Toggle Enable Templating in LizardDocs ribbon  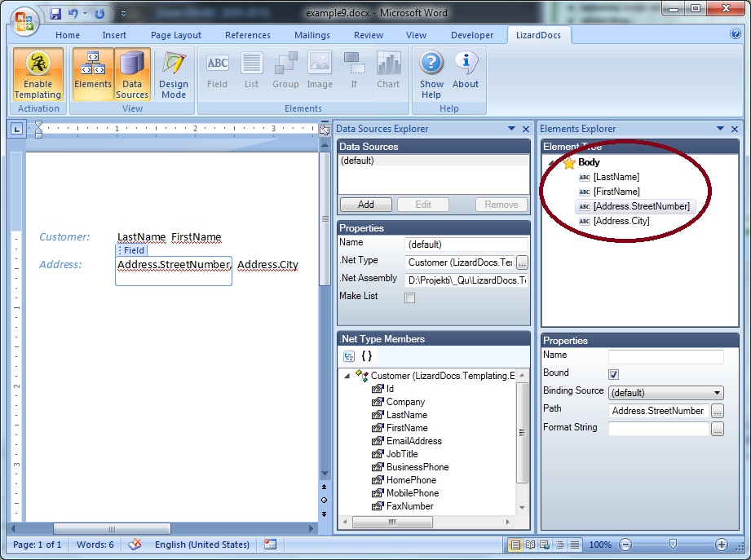[38, 74]
